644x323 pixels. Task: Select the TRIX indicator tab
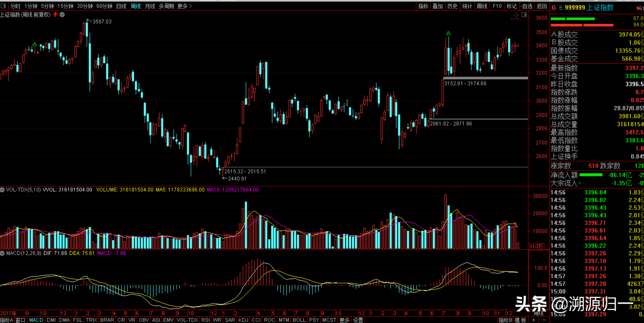pyautogui.click(x=91, y=320)
